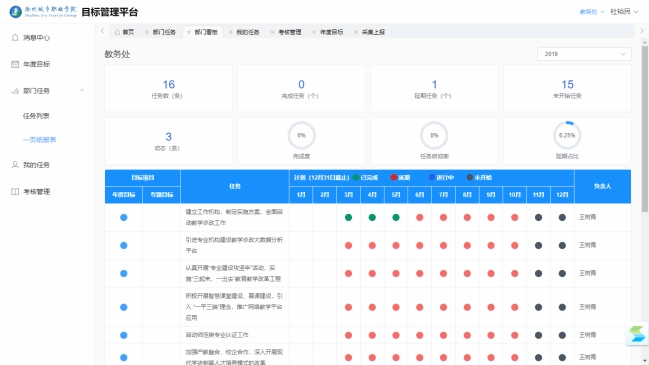Click red June dot in 建立工作机构 row

(x=420, y=217)
